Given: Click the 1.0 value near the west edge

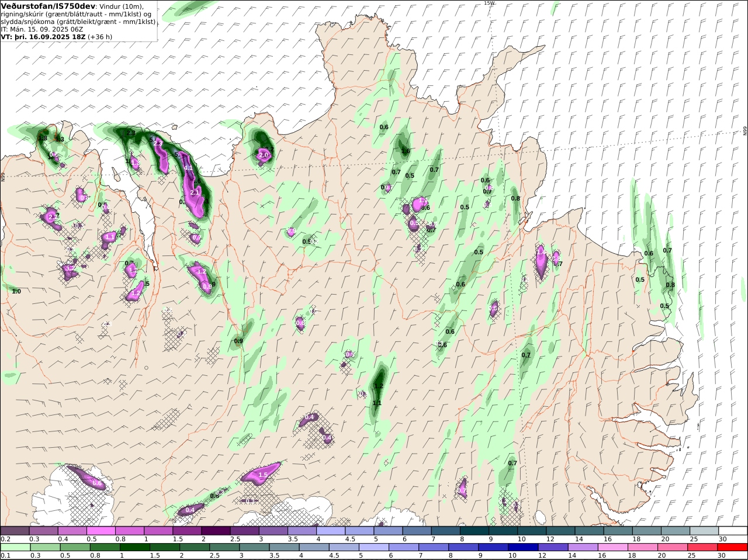Looking at the screenshot, I should [x=16, y=291].
